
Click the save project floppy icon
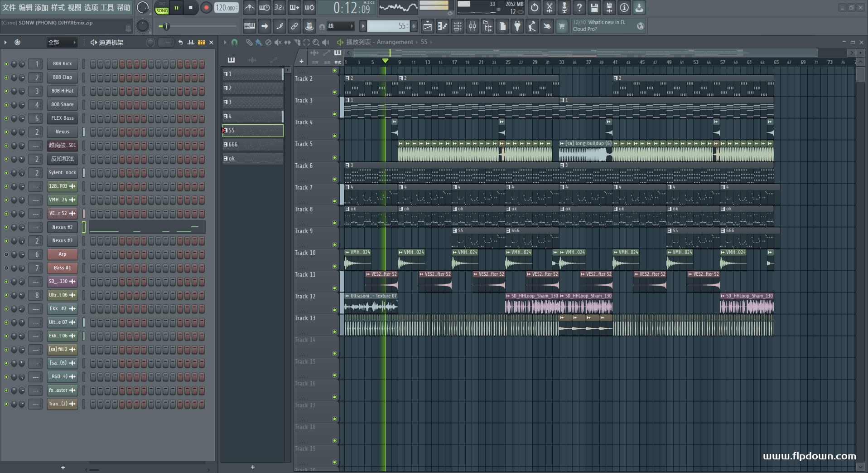594,8
